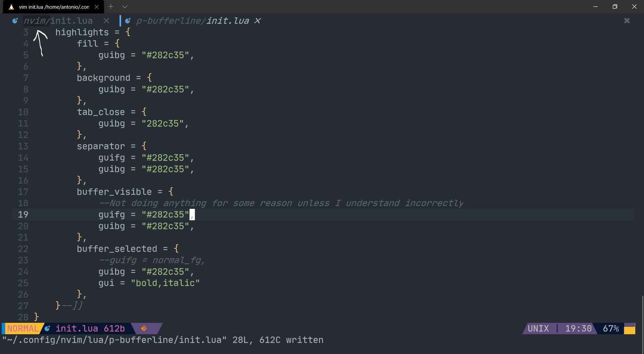
Task: Select the Vim logo in the status line
Action: point(47,329)
